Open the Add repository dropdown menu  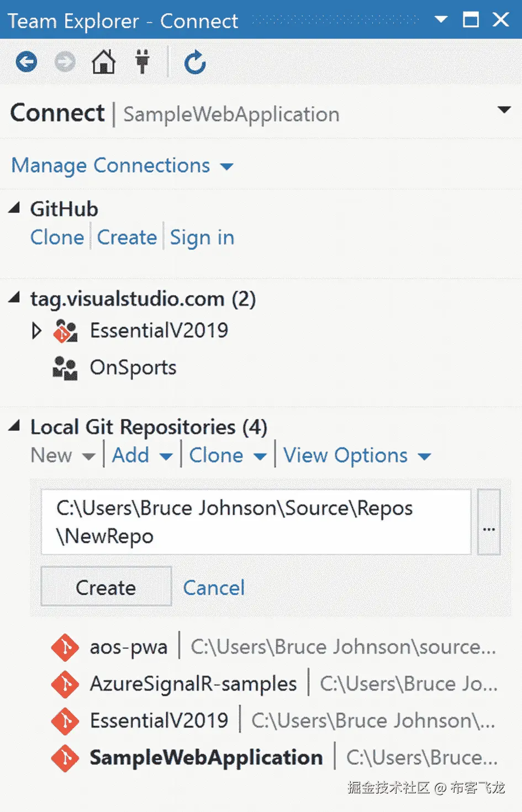(142, 456)
